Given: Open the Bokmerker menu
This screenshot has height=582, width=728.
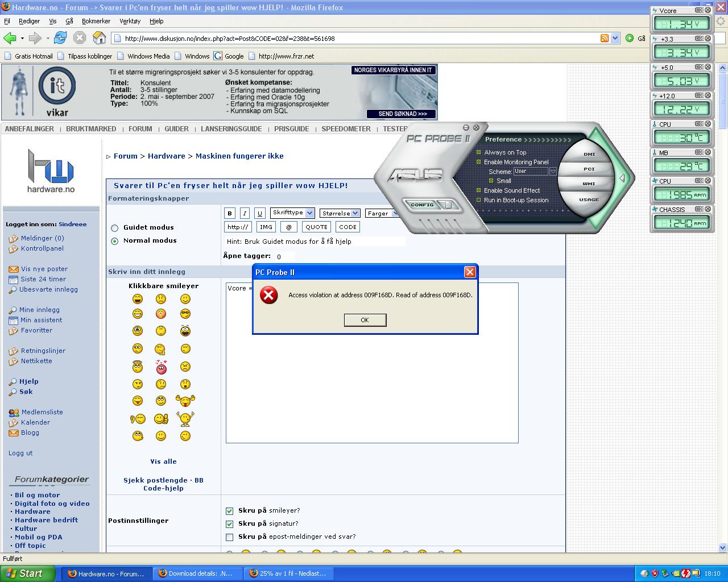Looking at the screenshot, I should click(x=96, y=21).
